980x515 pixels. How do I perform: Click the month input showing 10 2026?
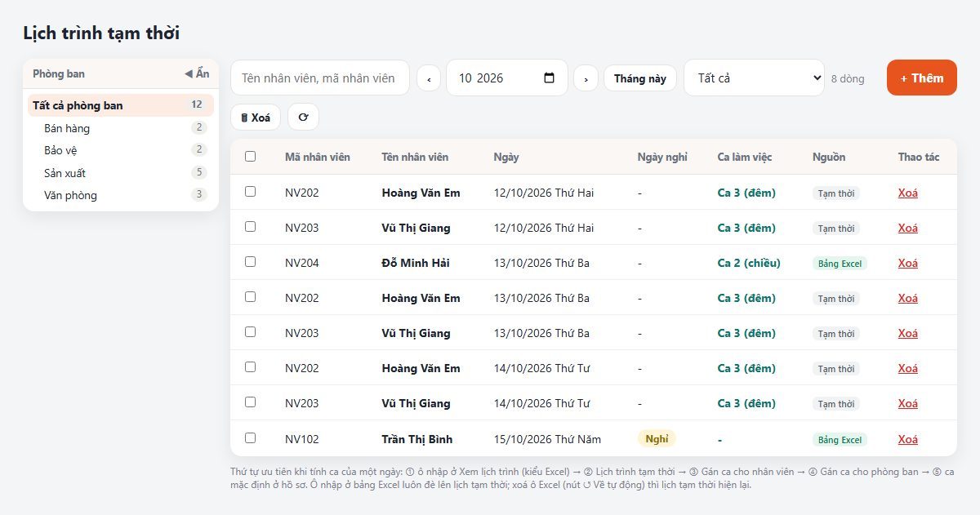click(506, 78)
